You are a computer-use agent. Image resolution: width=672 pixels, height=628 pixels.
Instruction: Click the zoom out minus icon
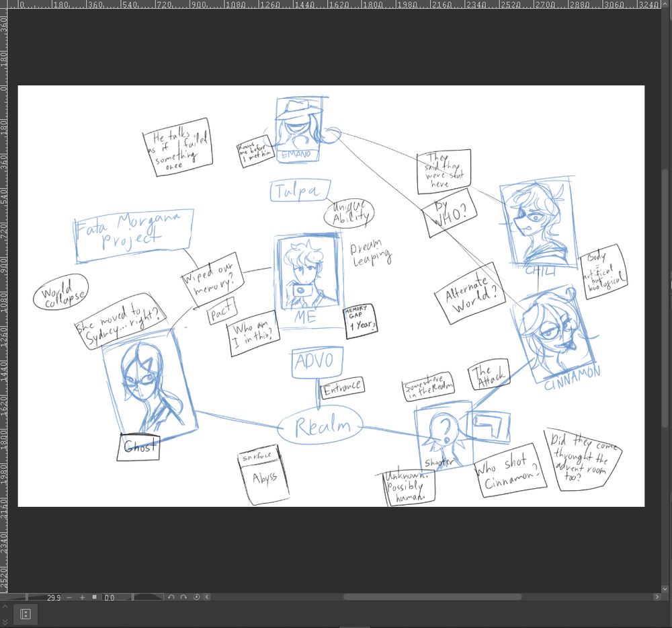[x=69, y=597]
